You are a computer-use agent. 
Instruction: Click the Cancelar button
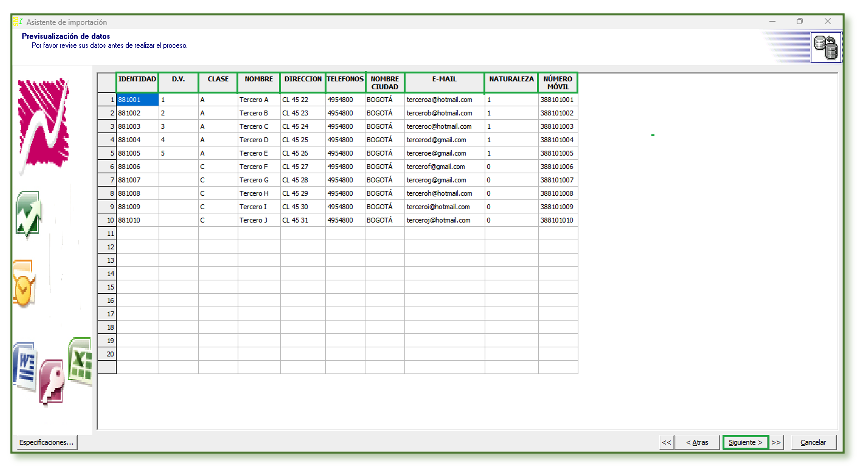813,442
